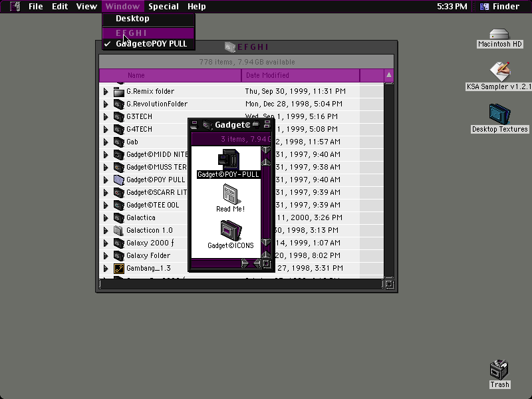Click the close box of Gadget© window
Image resolution: width=532 pixels, height=399 pixels.
pyautogui.click(x=194, y=125)
